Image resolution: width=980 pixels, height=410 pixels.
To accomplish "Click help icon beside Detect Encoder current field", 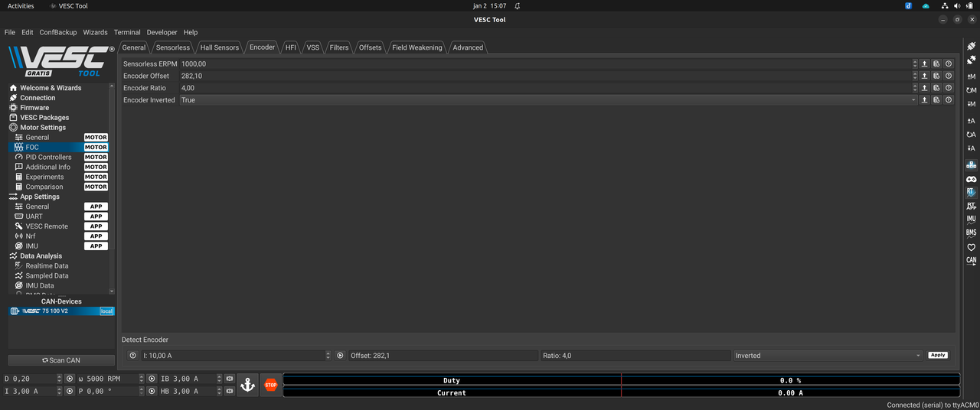I will [x=132, y=356].
